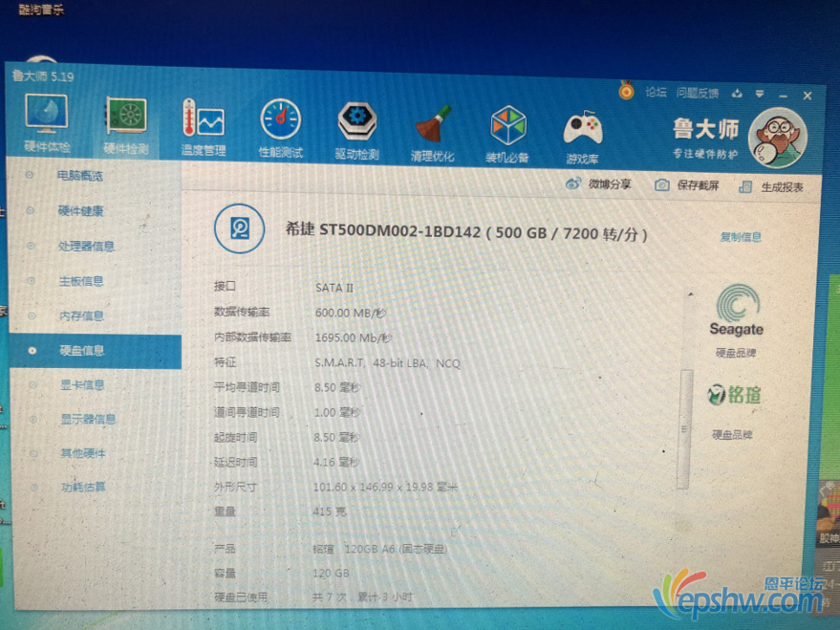Click the 1.00 毫秒 track seek value
The image size is (840, 630).
[x=337, y=412]
